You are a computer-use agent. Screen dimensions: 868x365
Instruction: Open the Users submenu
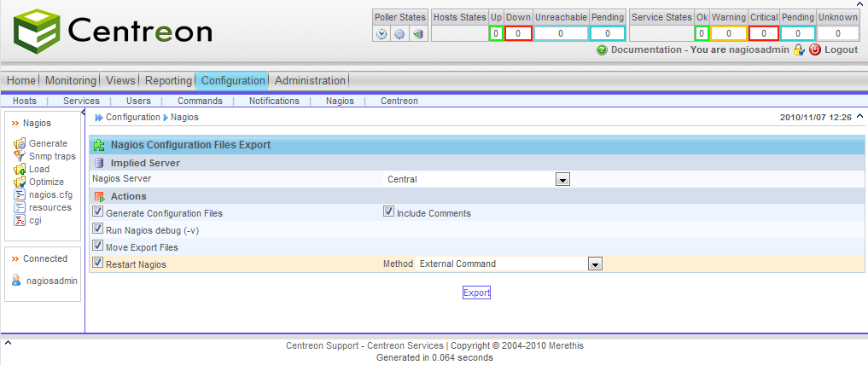click(x=138, y=101)
